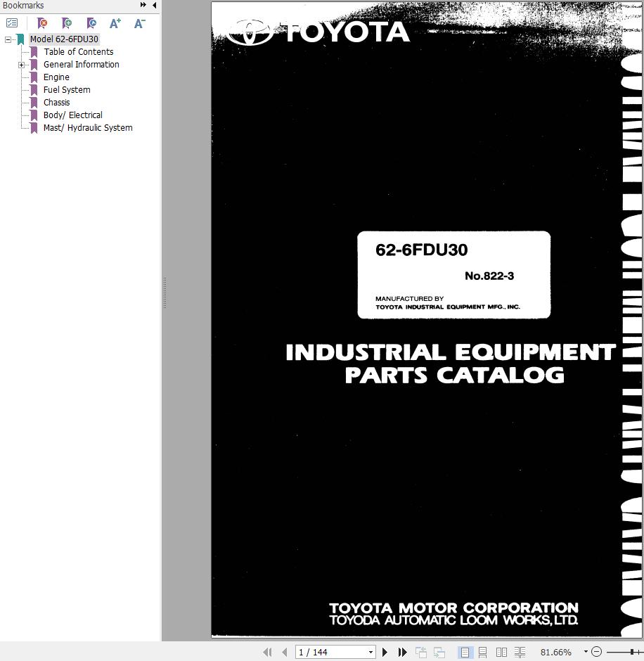Go to the Body/ Electrical bookmark

coord(72,115)
